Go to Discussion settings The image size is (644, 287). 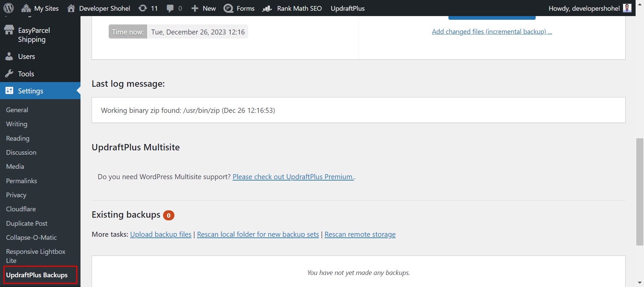click(x=21, y=152)
